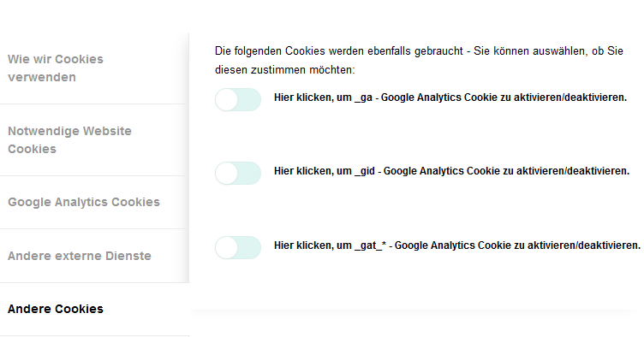
Task: Select the active Andere Cookies tab
Action: pyautogui.click(x=94, y=309)
